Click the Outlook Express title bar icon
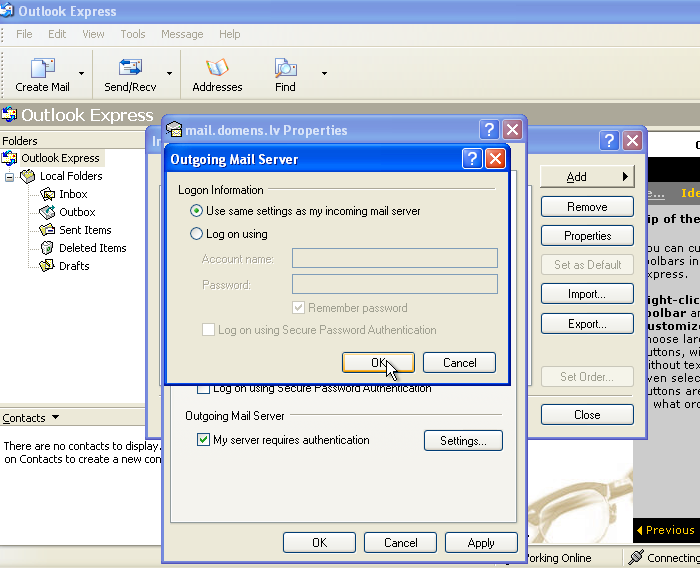Viewport: 700px width, 568px height. pos(7,11)
